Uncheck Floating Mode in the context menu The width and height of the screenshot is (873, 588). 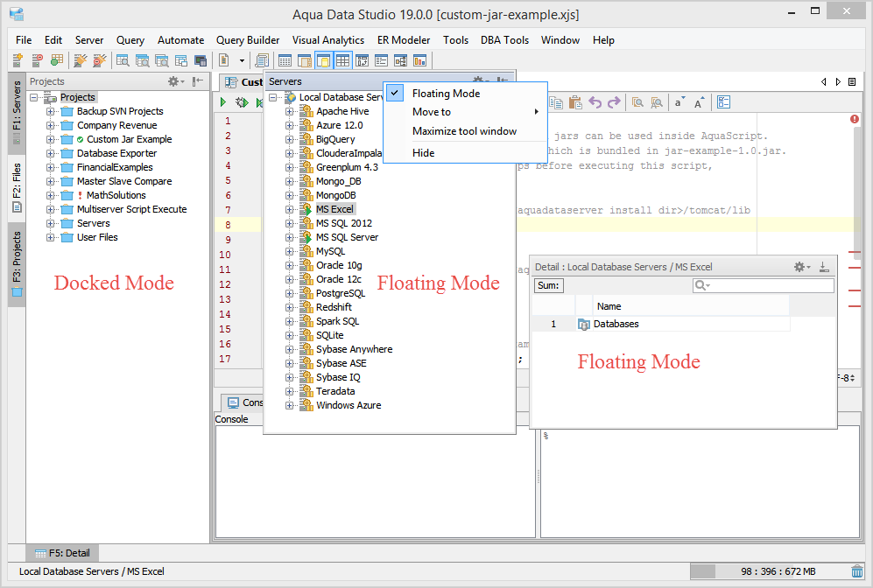[446, 94]
